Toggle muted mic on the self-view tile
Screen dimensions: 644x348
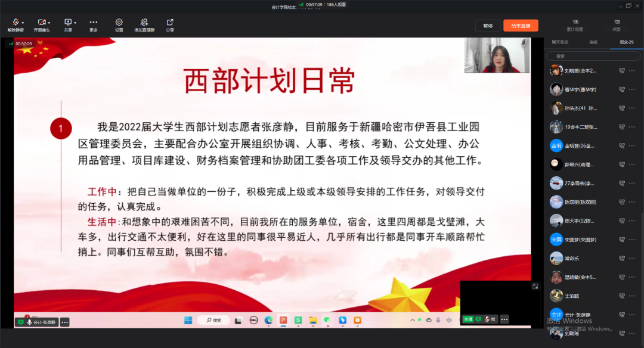pos(487,319)
